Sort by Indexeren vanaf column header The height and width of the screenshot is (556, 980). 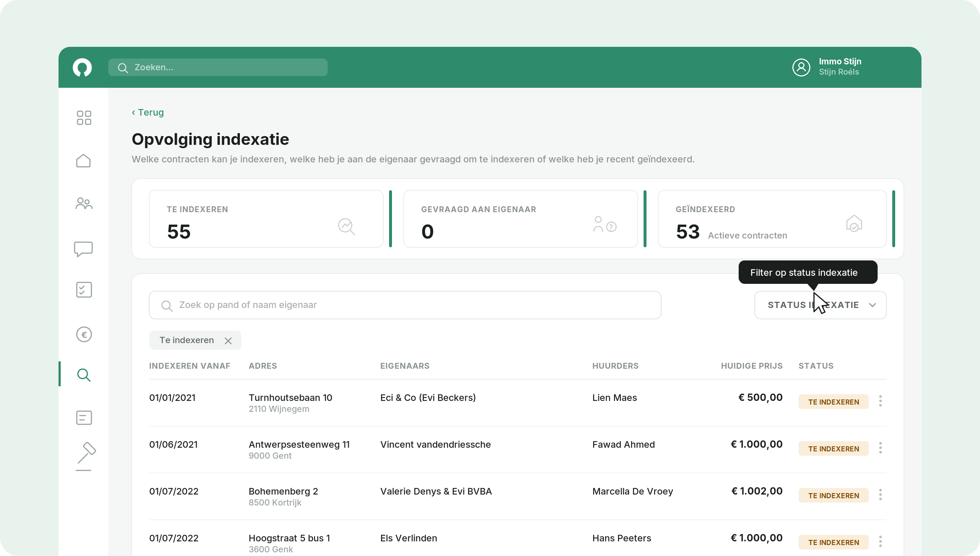(190, 366)
